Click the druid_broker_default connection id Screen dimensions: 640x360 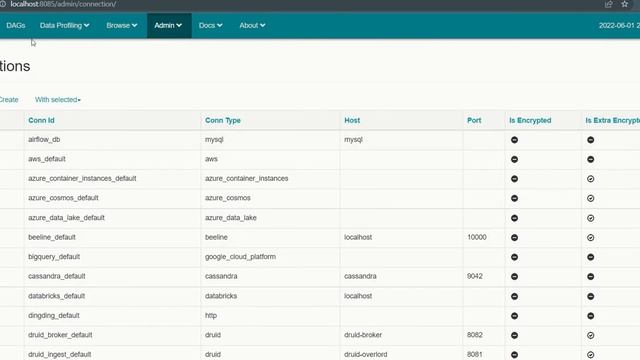click(x=60, y=335)
